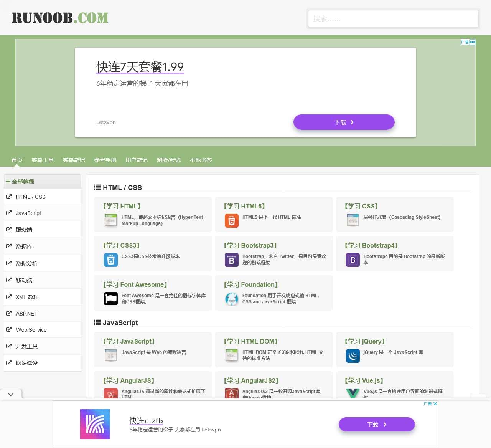Click into the 搜索 search field
Viewport: 491px width, 448px height.
tap(393, 19)
